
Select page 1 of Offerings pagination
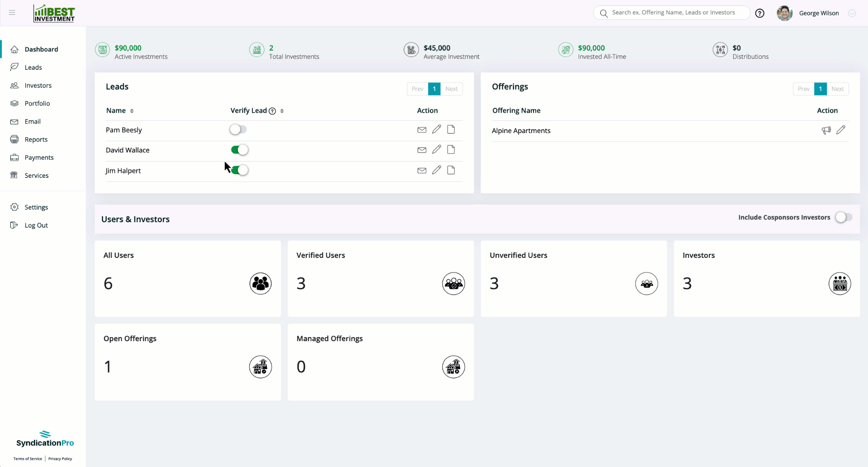tap(821, 89)
